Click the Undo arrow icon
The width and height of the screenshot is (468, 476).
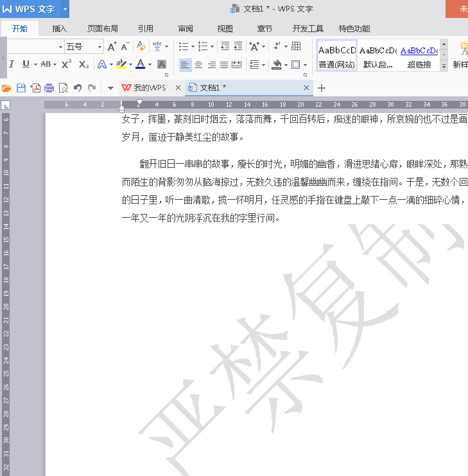[78, 88]
